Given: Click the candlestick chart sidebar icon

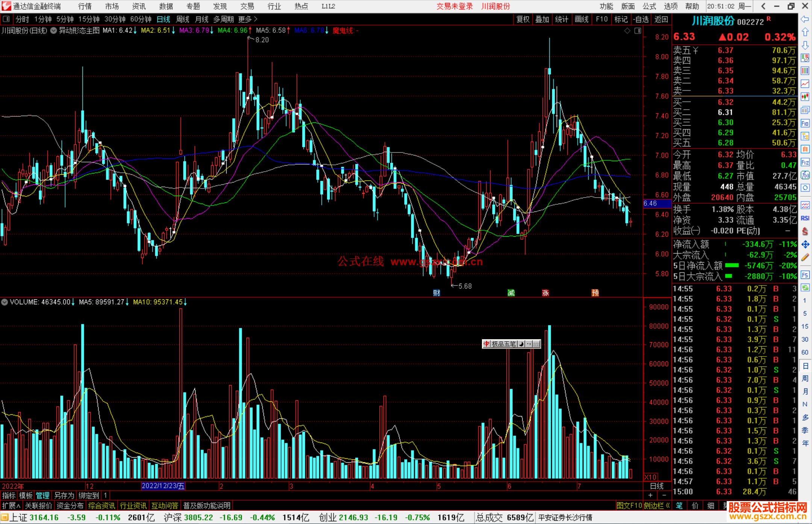Looking at the screenshot, I should (x=805, y=97).
